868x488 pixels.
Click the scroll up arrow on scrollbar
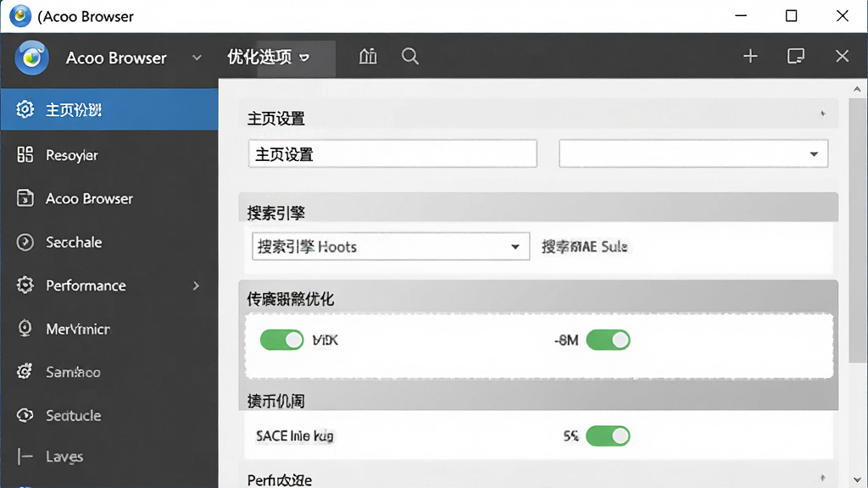857,89
